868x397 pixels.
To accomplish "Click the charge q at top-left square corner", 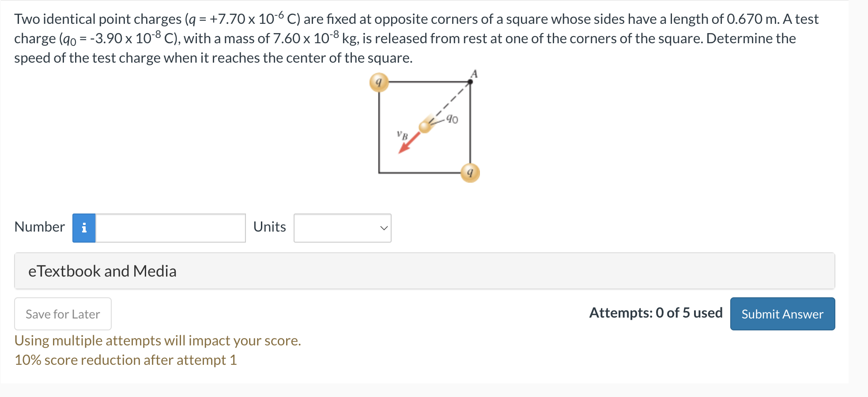I will click(379, 82).
